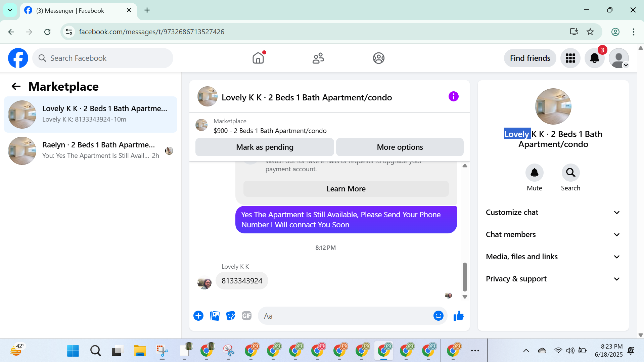Screen dimensions: 644x362
Task: Click the browser back arrow
Action: coord(11,32)
